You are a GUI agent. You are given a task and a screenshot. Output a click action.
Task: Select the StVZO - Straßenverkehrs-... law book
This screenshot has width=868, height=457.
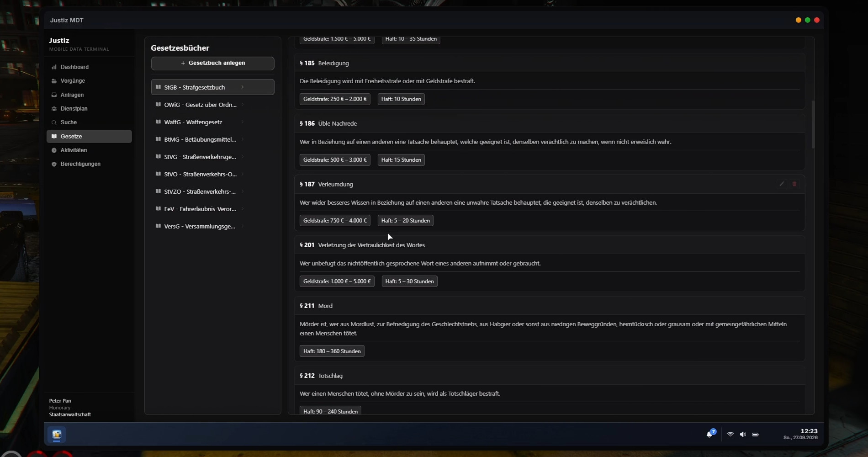click(212, 191)
